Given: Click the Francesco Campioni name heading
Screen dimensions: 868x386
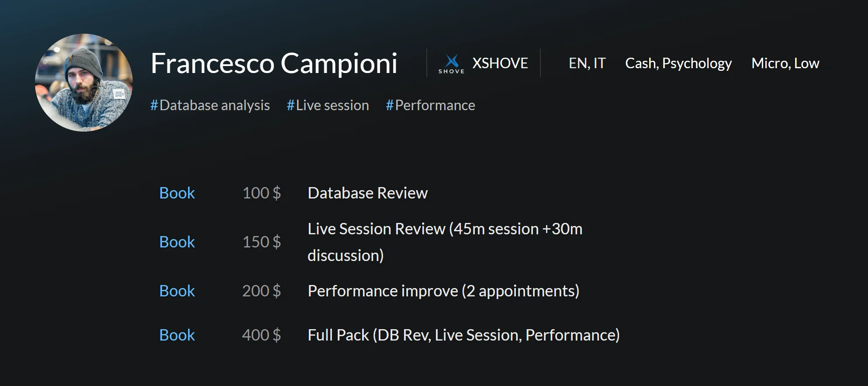Looking at the screenshot, I should [x=274, y=63].
